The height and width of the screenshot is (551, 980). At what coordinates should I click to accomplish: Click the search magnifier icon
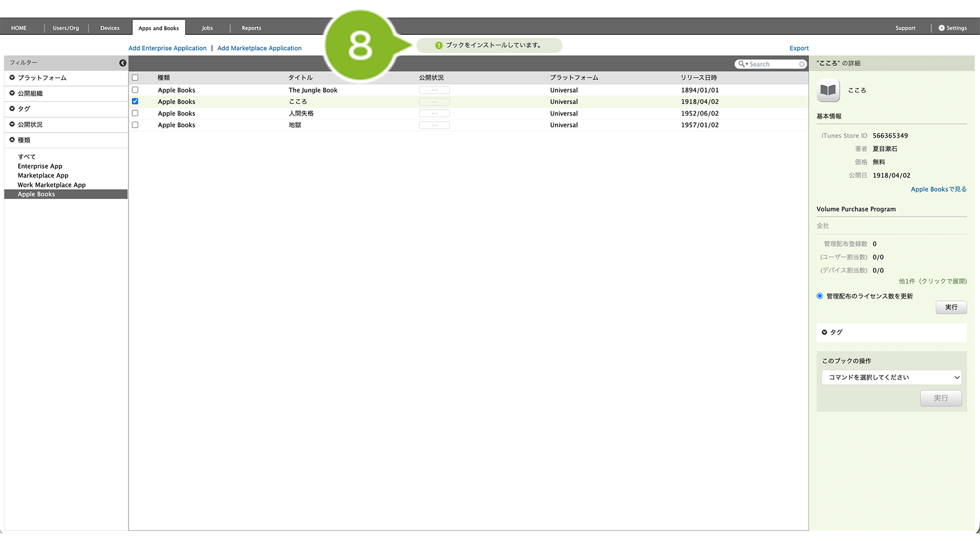tap(742, 64)
